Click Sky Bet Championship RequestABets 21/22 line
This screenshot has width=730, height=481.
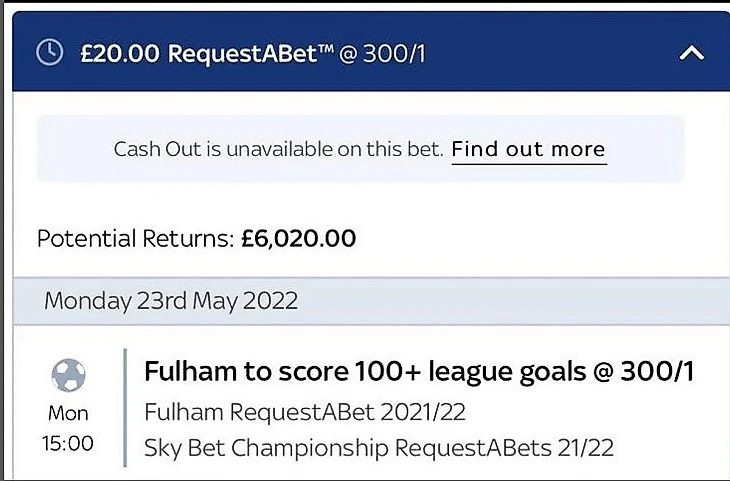pyautogui.click(x=378, y=446)
